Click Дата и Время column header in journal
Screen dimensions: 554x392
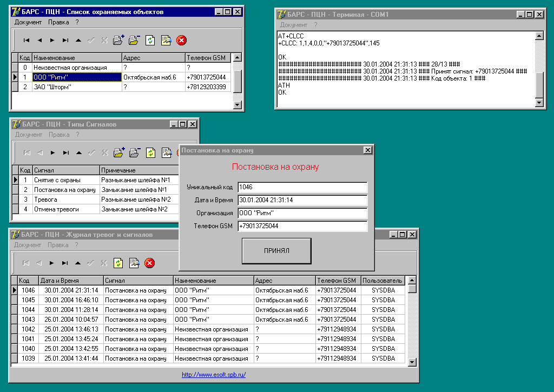71,281
